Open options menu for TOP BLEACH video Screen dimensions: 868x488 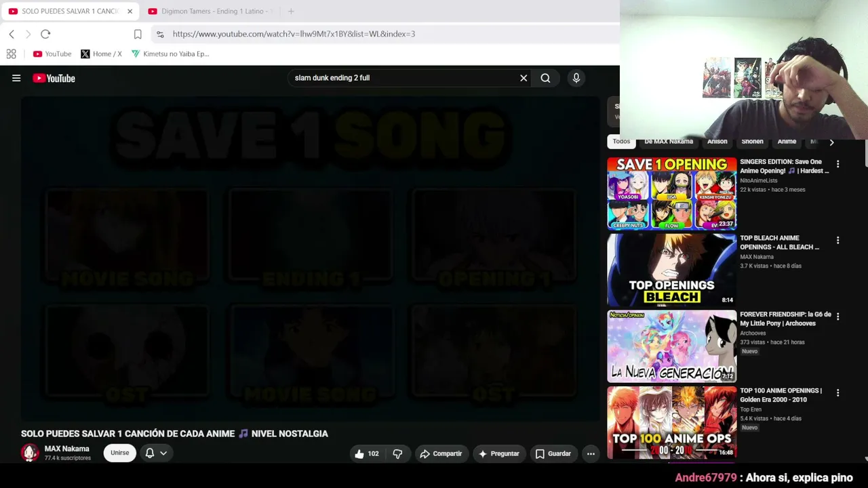pos(837,241)
